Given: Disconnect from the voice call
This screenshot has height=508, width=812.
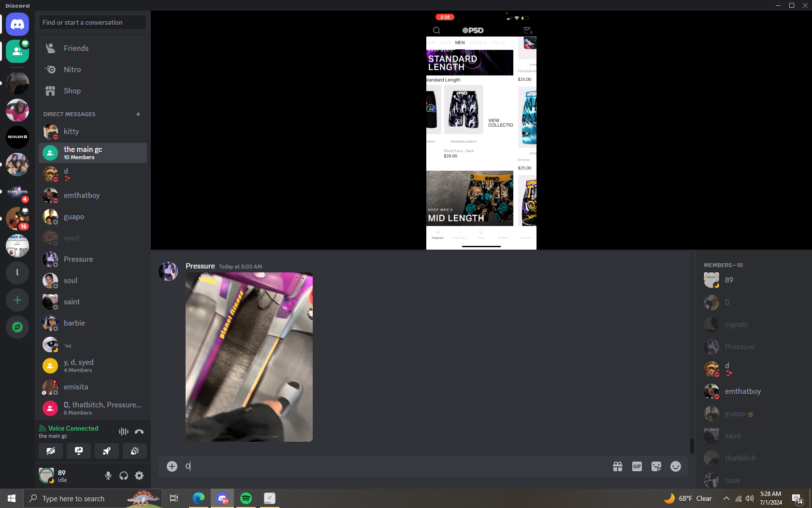Looking at the screenshot, I should pyautogui.click(x=139, y=432).
